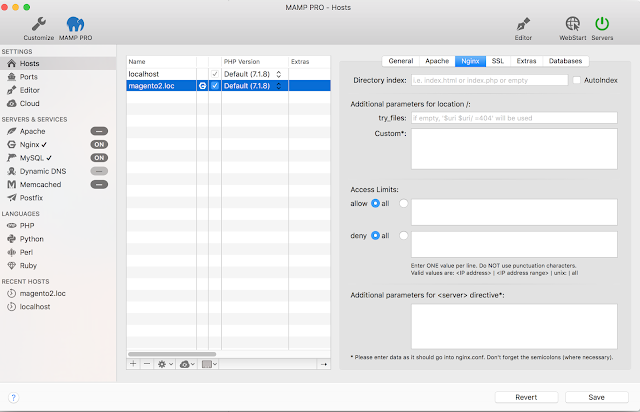This screenshot has width=640, height=412.
Task: Toggle the Servers power icon
Action: point(602,24)
